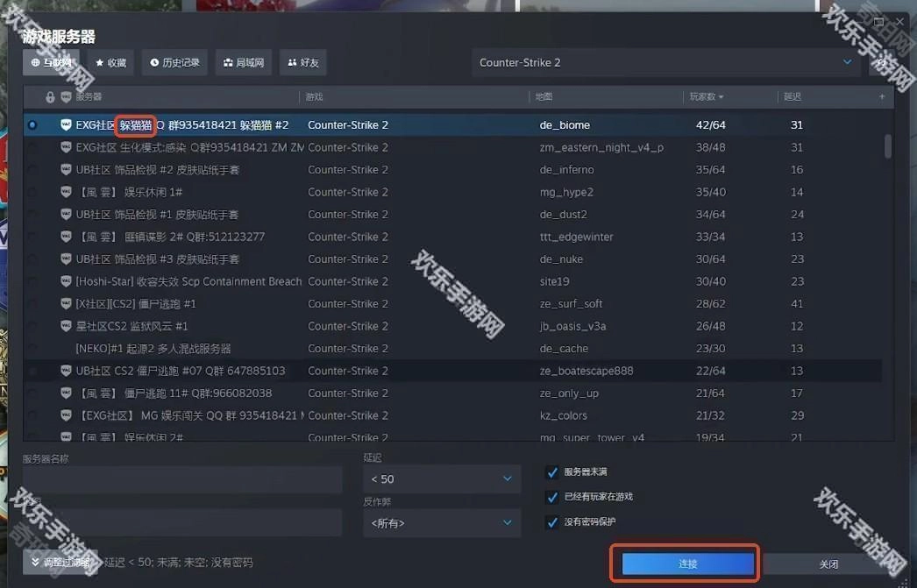Click the server list vertical scrollbar thumb
This screenshot has width=917, height=588.
[x=887, y=145]
